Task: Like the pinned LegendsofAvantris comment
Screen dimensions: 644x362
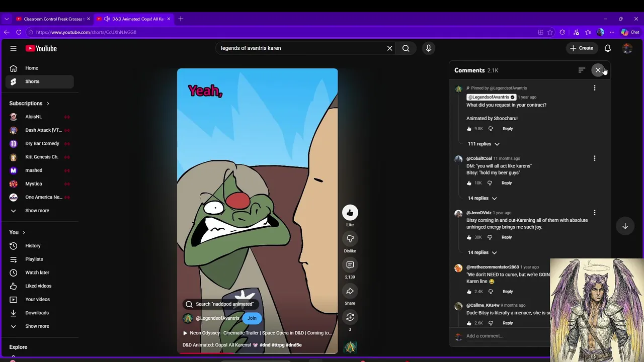Action: click(x=469, y=129)
